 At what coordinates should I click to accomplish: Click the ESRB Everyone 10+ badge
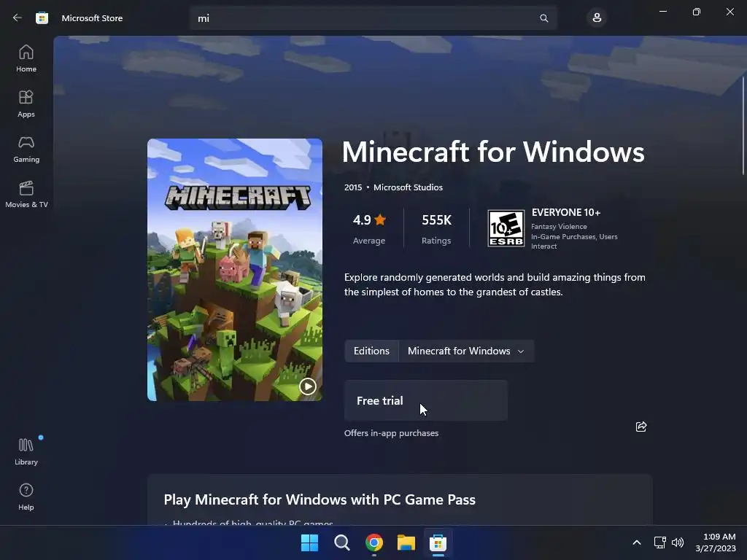pos(506,228)
